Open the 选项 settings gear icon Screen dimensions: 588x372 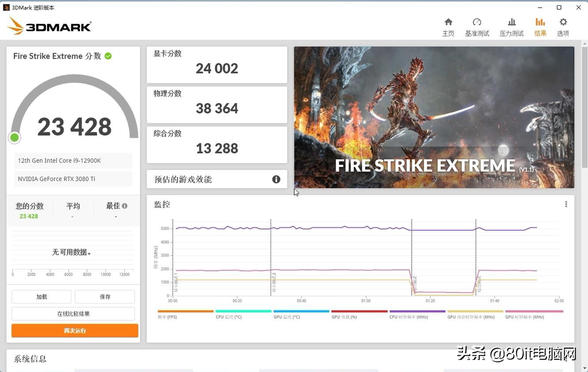[562, 26]
